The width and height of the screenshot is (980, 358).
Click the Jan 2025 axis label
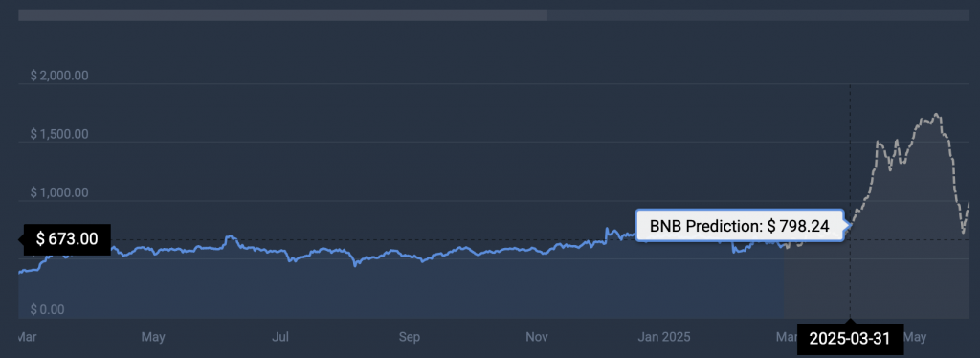tap(664, 337)
